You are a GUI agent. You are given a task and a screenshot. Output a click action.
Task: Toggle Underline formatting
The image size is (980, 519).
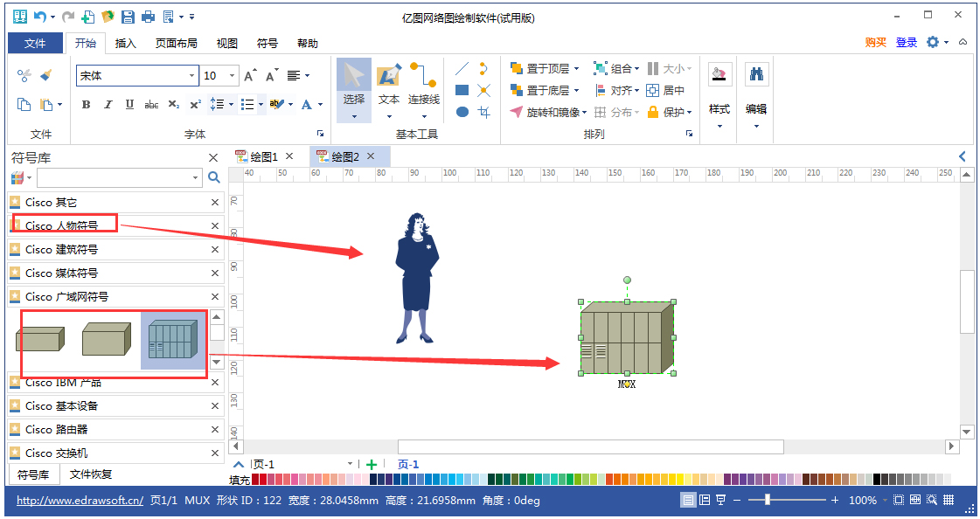click(x=129, y=104)
